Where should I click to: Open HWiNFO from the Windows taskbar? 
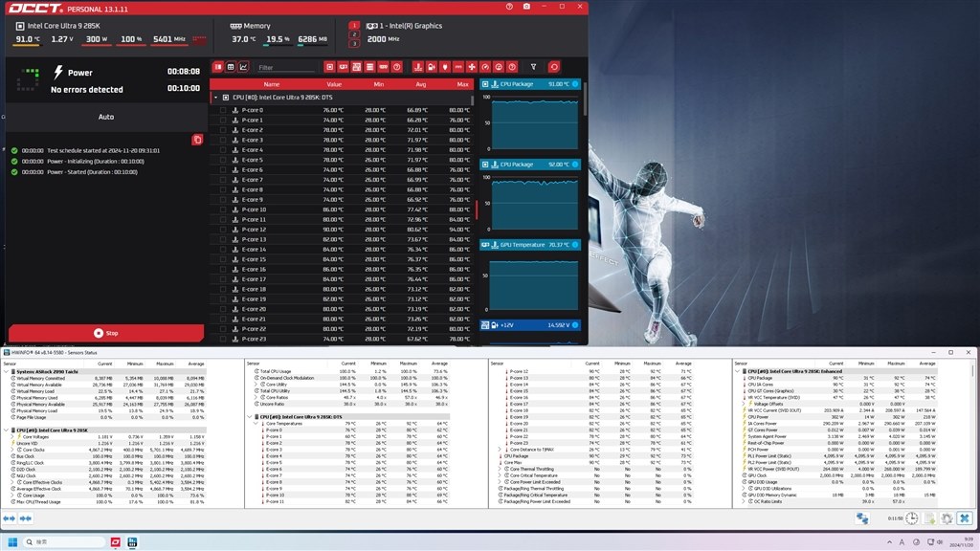[132, 541]
